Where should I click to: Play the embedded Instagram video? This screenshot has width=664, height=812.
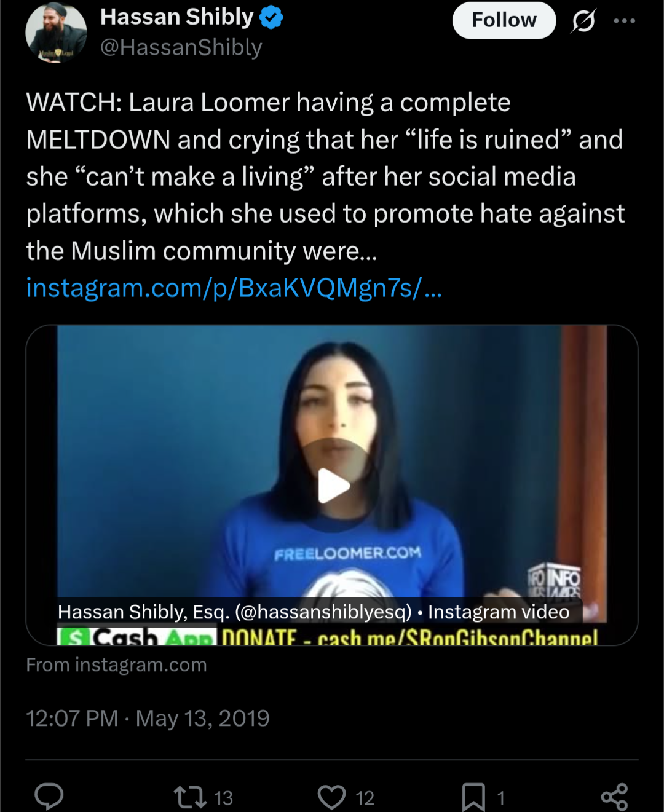tap(332, 486)
